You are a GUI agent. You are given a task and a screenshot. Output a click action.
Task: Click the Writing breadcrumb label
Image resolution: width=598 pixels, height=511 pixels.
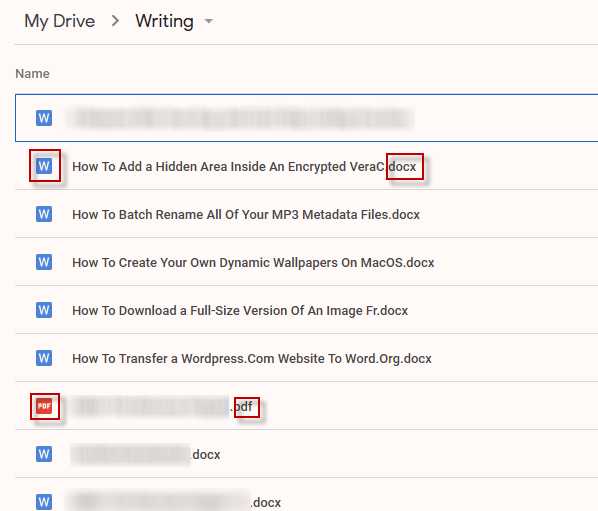164,21
